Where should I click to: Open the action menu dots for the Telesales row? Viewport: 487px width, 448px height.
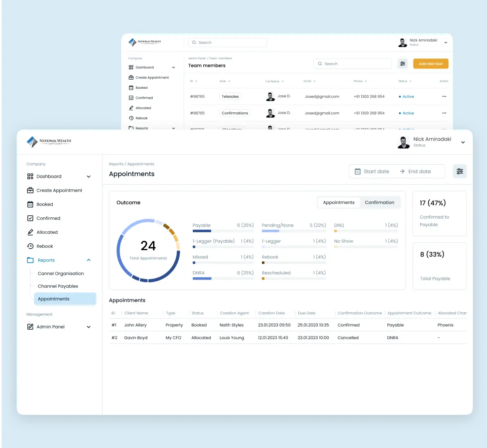pos(444,97)
